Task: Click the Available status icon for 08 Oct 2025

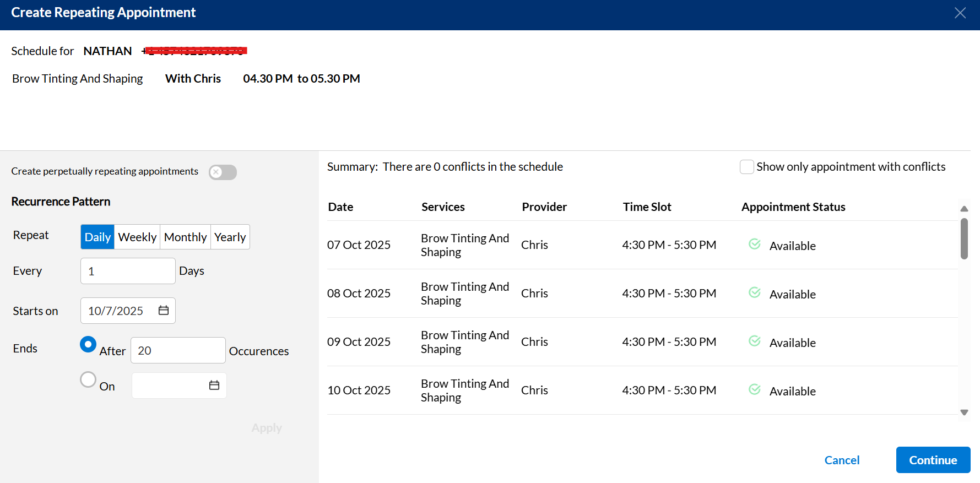Action: (755, 293)
